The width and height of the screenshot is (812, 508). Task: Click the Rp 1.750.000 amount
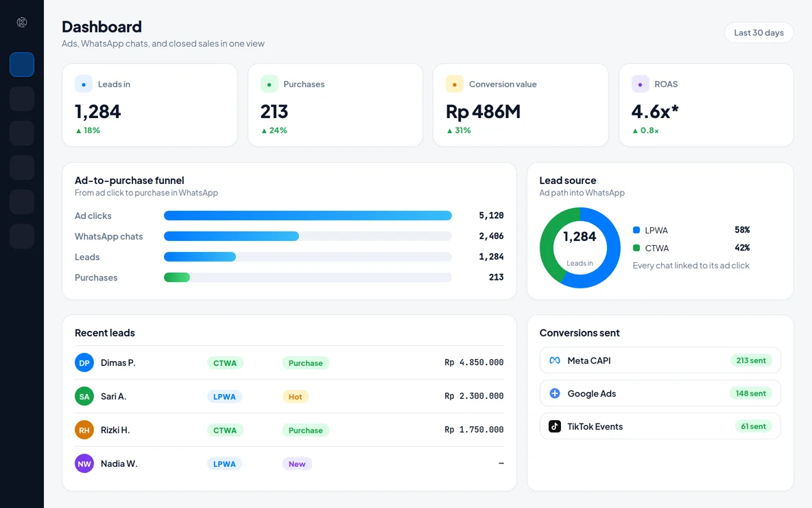[x=474, y=430]
